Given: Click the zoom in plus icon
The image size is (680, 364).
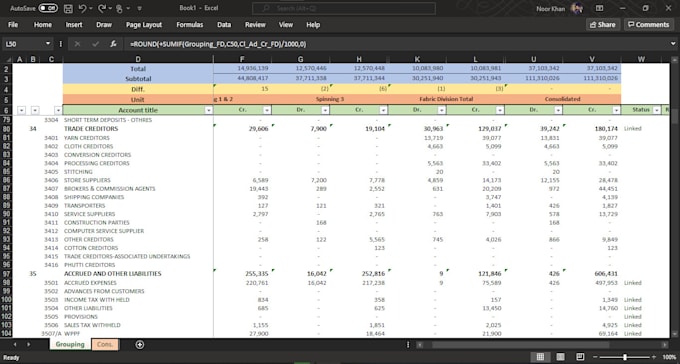Looking at the screenshot, I should (x=654, y=357).
